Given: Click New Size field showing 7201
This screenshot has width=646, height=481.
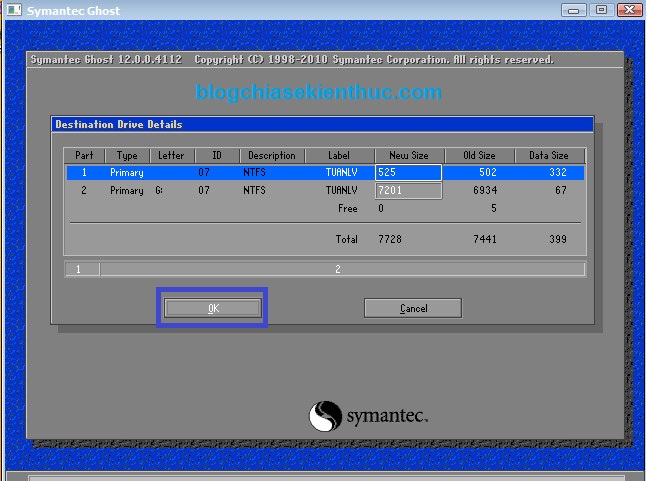Looking at the screenshot, I should point(408,191).
